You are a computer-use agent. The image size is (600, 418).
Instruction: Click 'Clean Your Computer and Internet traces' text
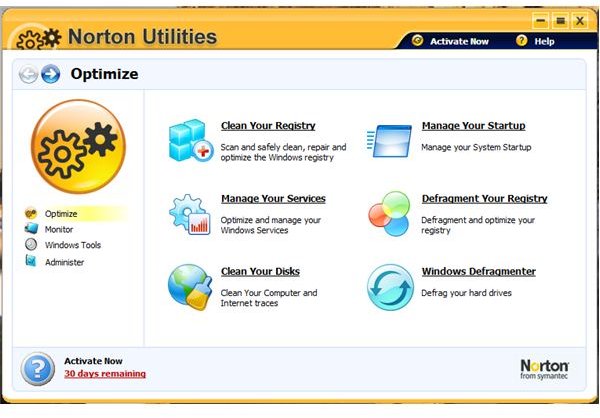coord(269,298)
